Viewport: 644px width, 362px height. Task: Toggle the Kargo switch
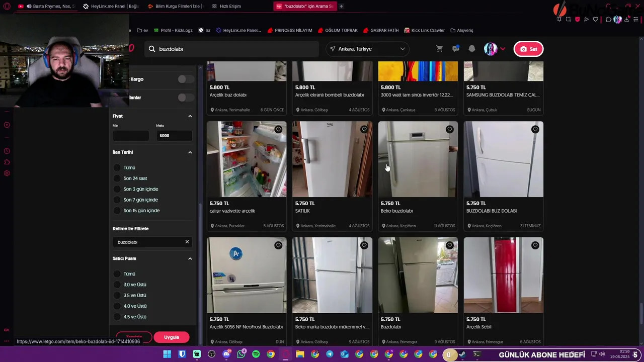186,79
